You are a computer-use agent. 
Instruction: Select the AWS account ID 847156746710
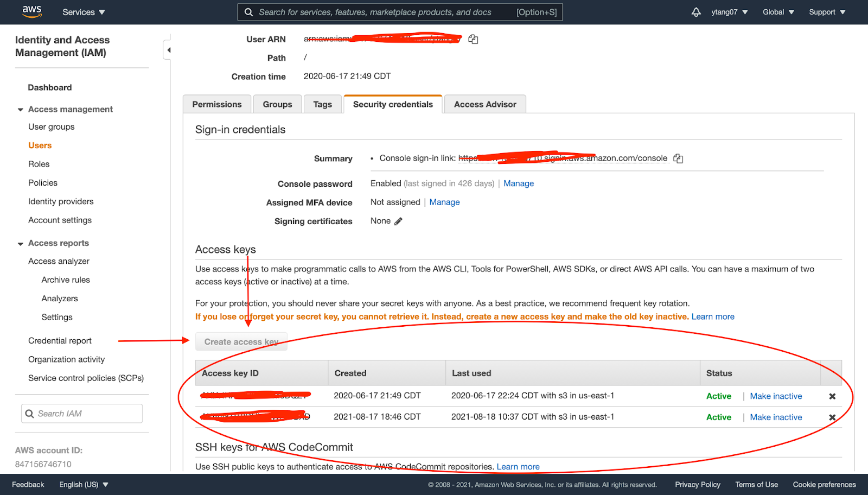[x=43, y=464]
